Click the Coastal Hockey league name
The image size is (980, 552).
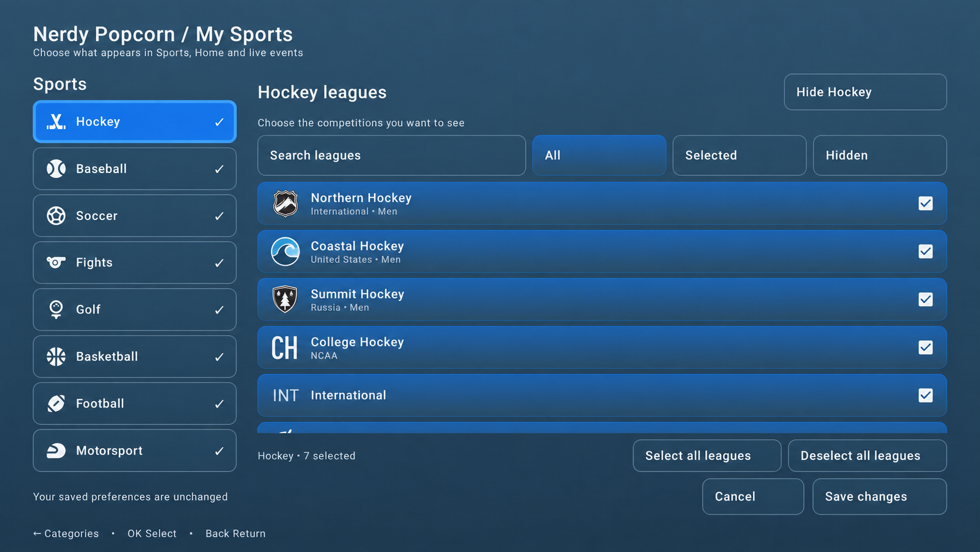pos(358,246)
